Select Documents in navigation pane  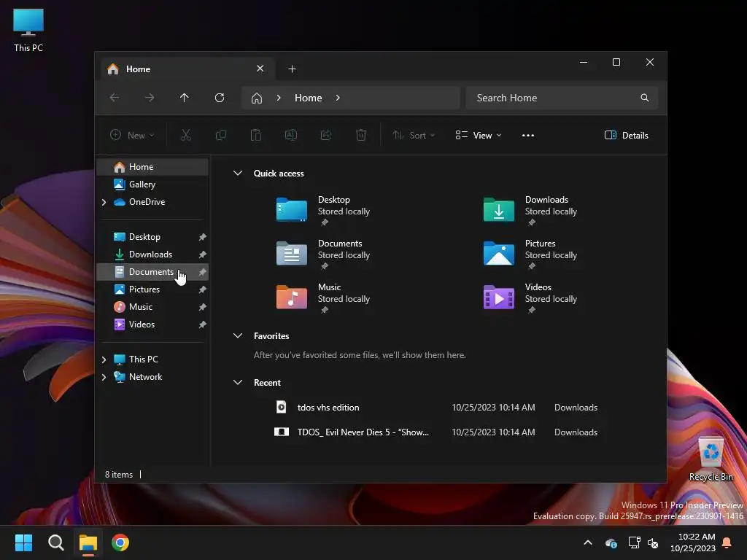coord(152,272)
